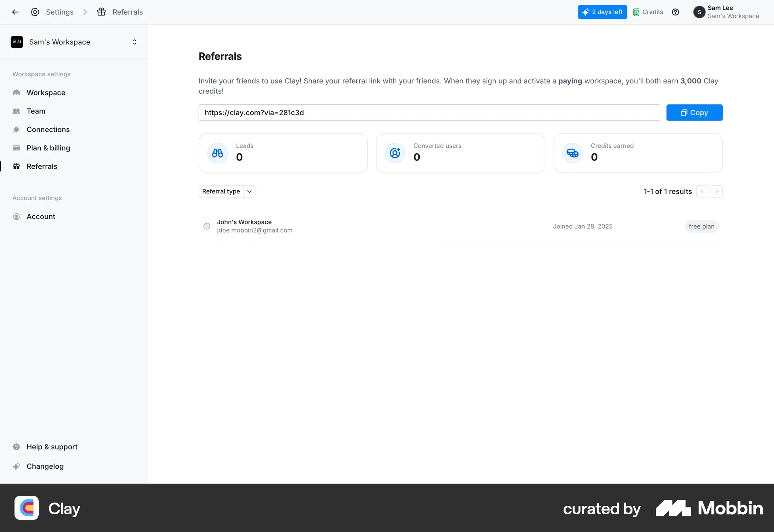Click the gift icon next to Referrals breadcrumb

pos(101,12)
